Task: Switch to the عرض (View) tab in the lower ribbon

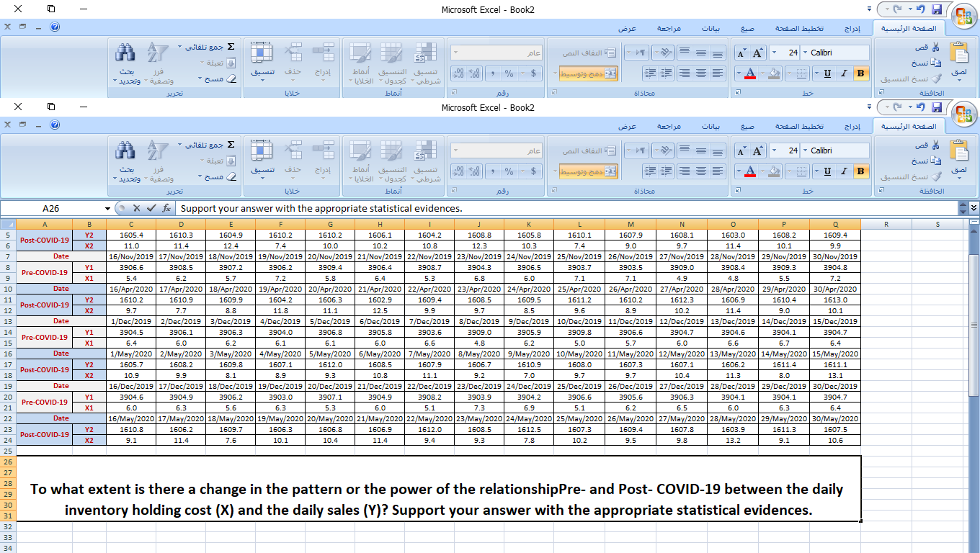Action: click(x=627, y=126)
